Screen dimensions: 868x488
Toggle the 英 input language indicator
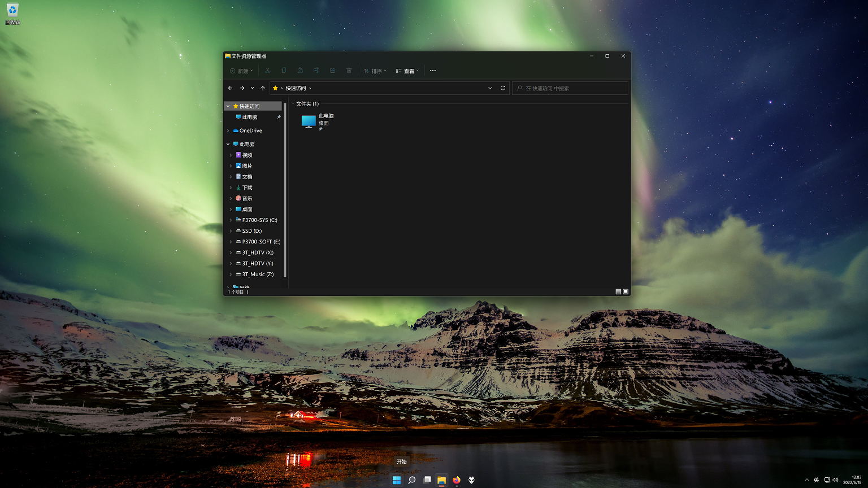[x=816, y=480]
